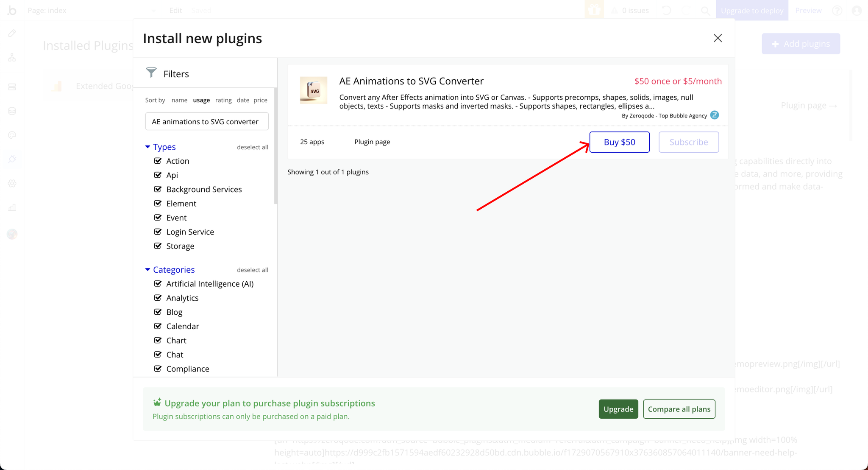The width and height of the screenshot is (868, 470).
Task: Click the Zeroqode agency badge icon
Action: (715, 115)
